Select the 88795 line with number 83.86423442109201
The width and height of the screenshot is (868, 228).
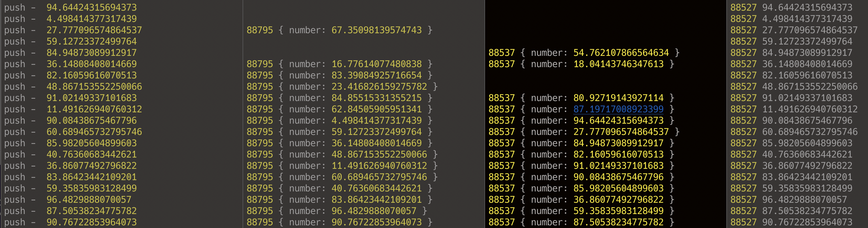click(340, 200)
